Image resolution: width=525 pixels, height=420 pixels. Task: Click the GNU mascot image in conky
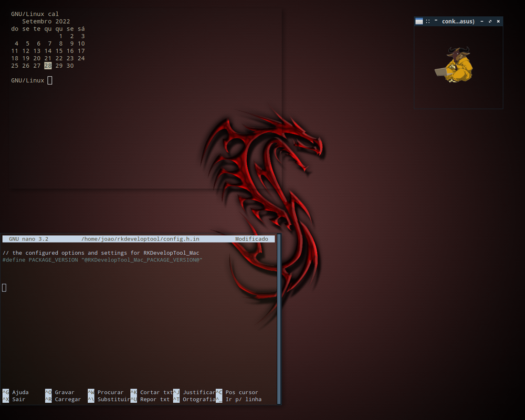(454, 65)
